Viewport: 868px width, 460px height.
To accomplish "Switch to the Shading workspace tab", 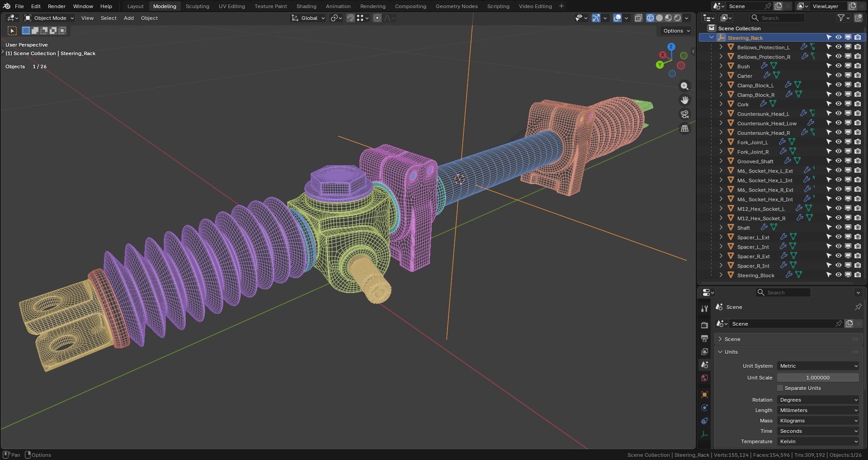I will coord(307,6).
